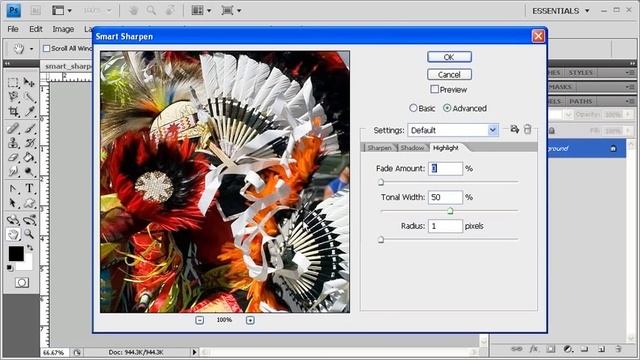The image size is (640, 360).
Task: Select the Paint Bucket tool
Action: coord(29,157)
